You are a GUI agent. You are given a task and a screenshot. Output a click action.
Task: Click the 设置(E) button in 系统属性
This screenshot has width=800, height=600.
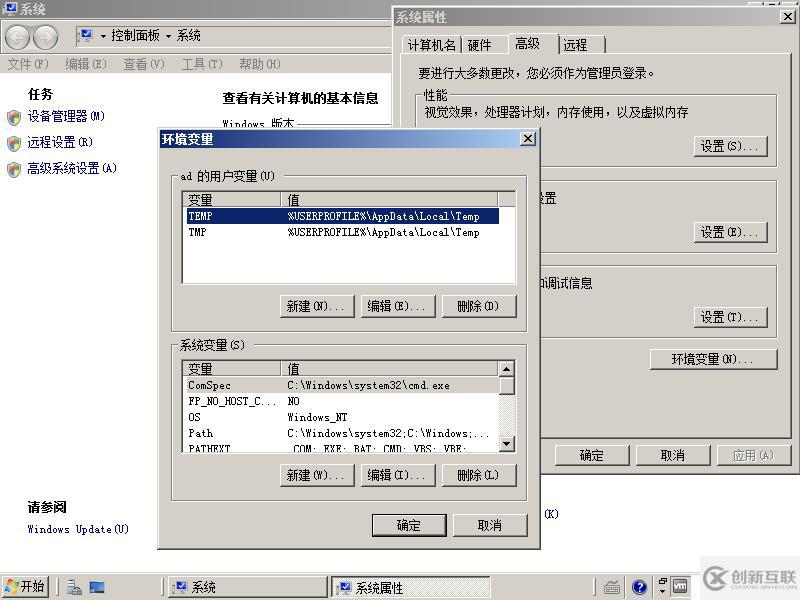click(x=731, y=233)
